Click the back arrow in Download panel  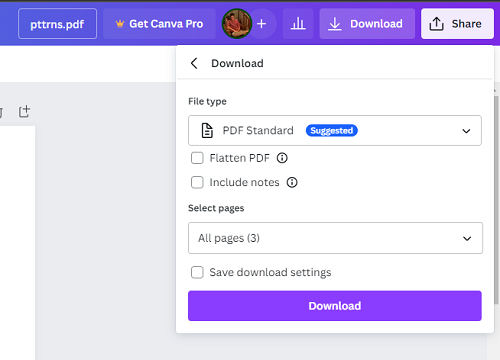click(x=194, y=63)
